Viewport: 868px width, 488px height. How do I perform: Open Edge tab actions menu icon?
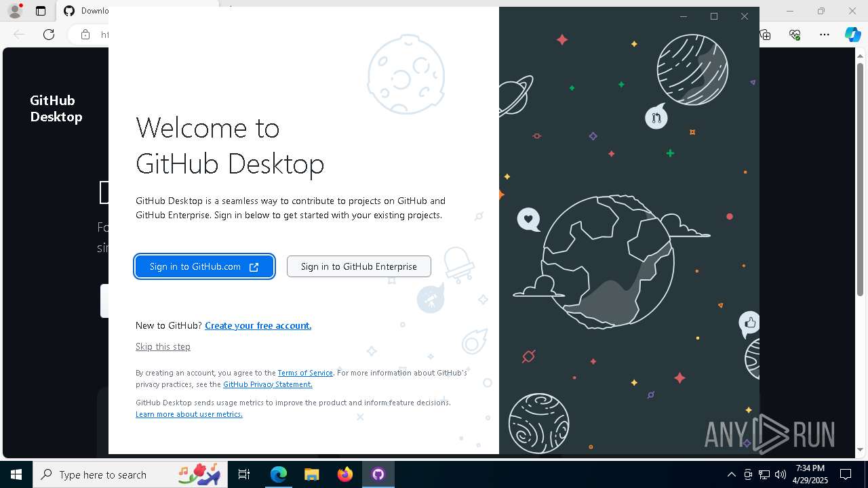[x=41, y=11]
